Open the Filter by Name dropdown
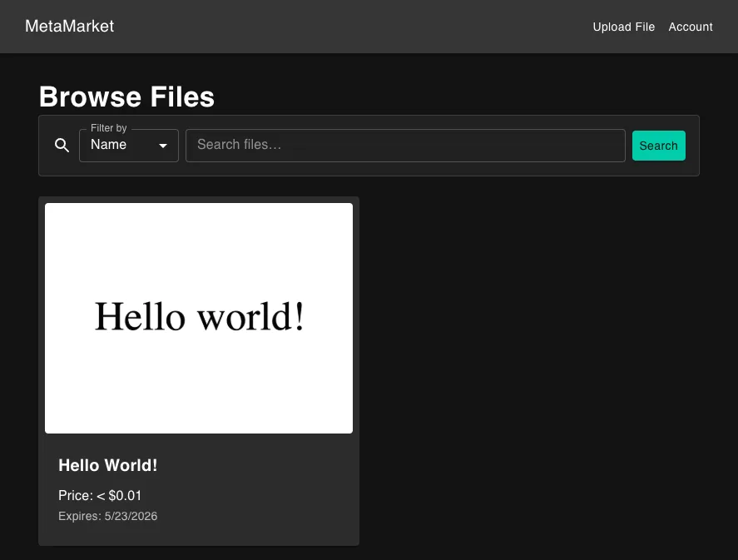Screen dimensions: 738x560 pos(129,146)
